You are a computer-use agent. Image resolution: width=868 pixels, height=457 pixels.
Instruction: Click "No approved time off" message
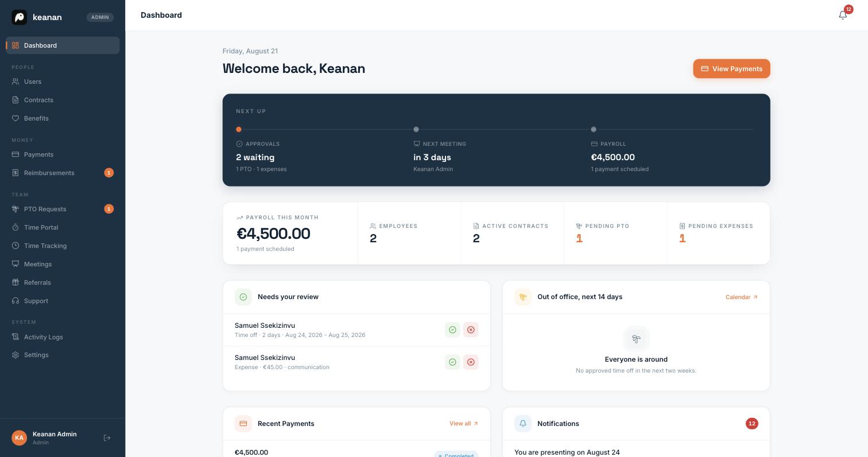coord(636,371)
